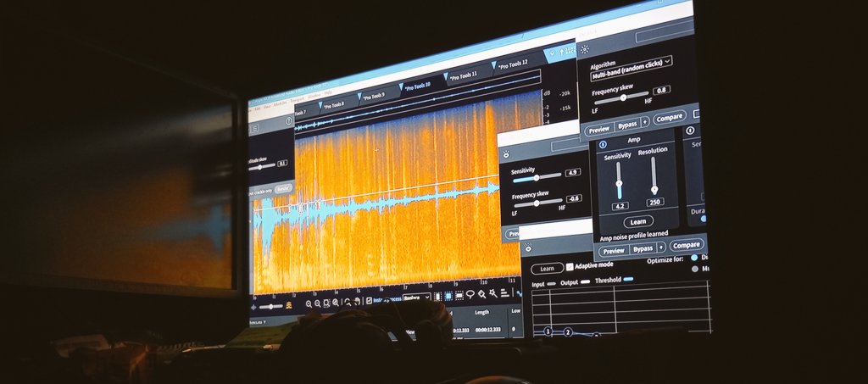Open the Window menu
Viewport: 868px width, 384px height.
(314, 97)
